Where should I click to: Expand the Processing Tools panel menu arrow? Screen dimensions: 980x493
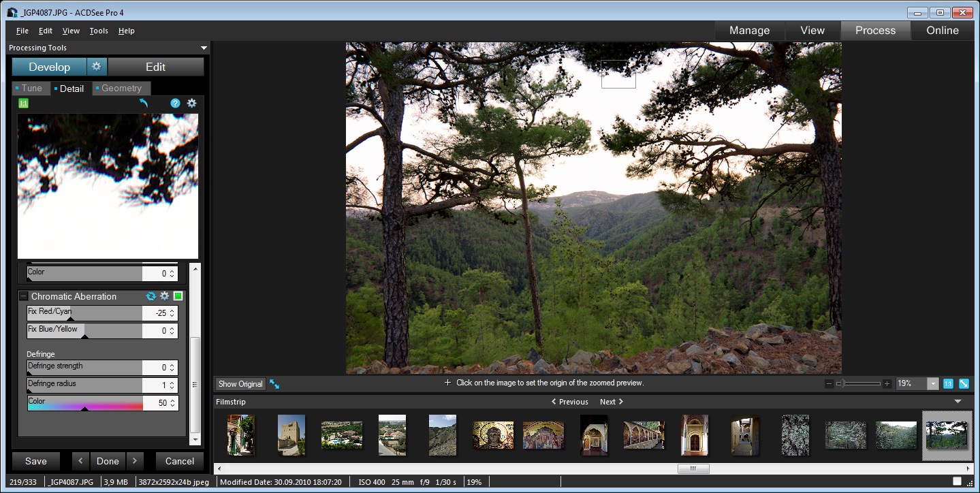click(x=204, y=48)
